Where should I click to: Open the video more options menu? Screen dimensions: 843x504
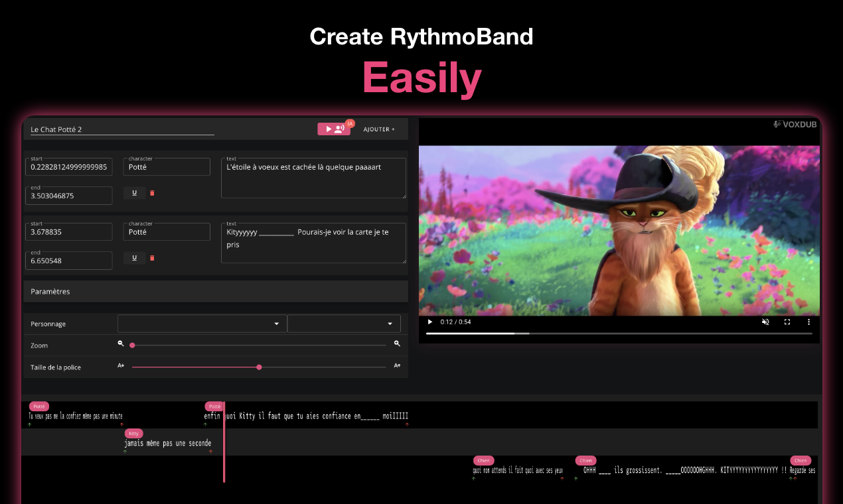[x=808, y=322]
